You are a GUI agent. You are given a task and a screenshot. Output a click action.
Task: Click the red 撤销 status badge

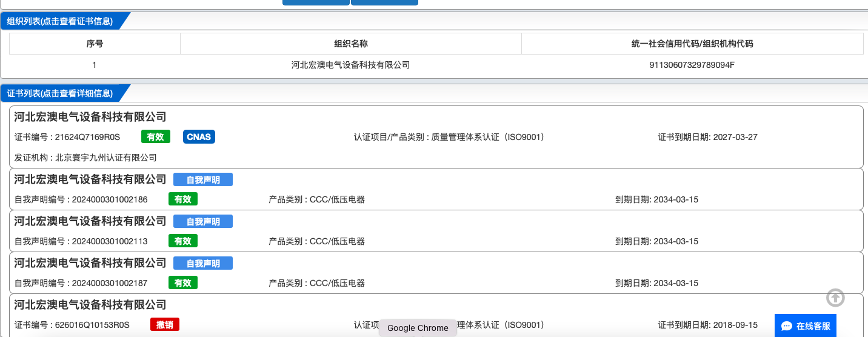[165, 324]
